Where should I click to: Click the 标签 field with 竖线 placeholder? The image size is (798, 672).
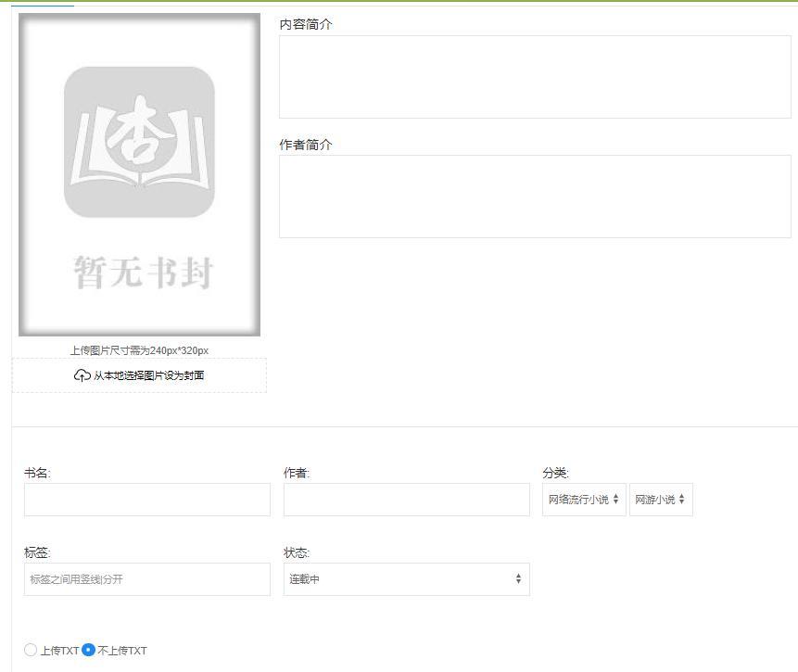click(x=147, y=579)
